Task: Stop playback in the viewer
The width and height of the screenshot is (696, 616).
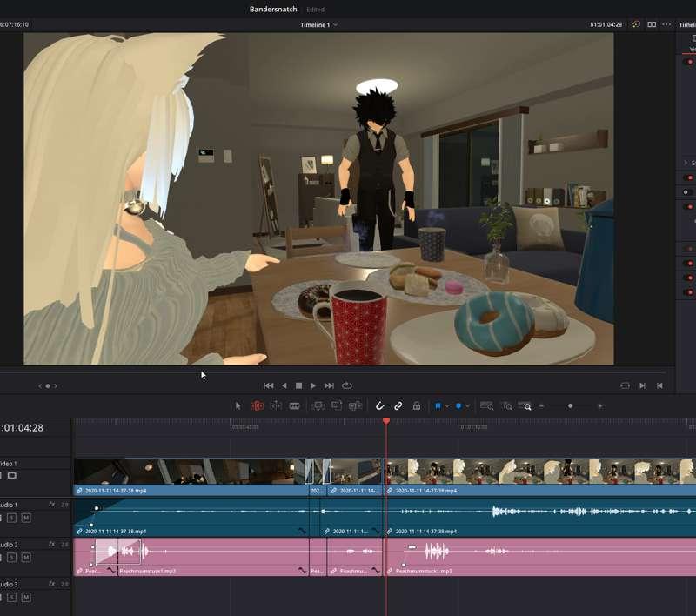Action: point(298,385)
